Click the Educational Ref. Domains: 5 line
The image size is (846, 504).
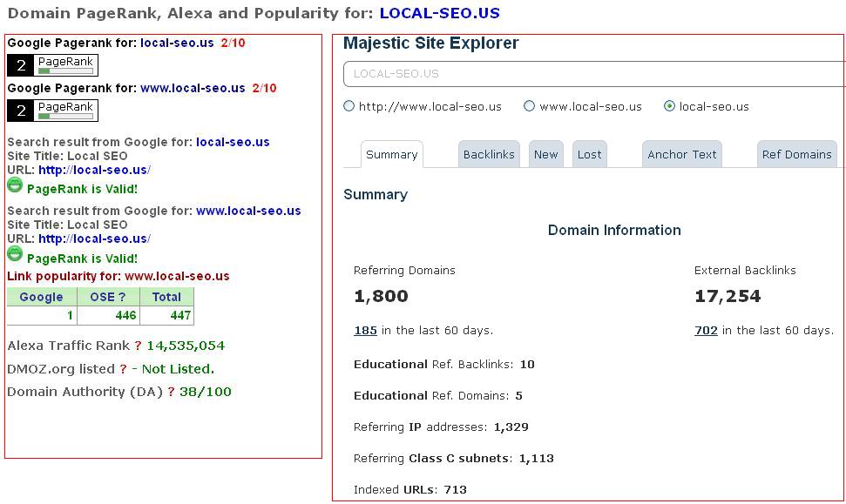click(x=438, y=396)
